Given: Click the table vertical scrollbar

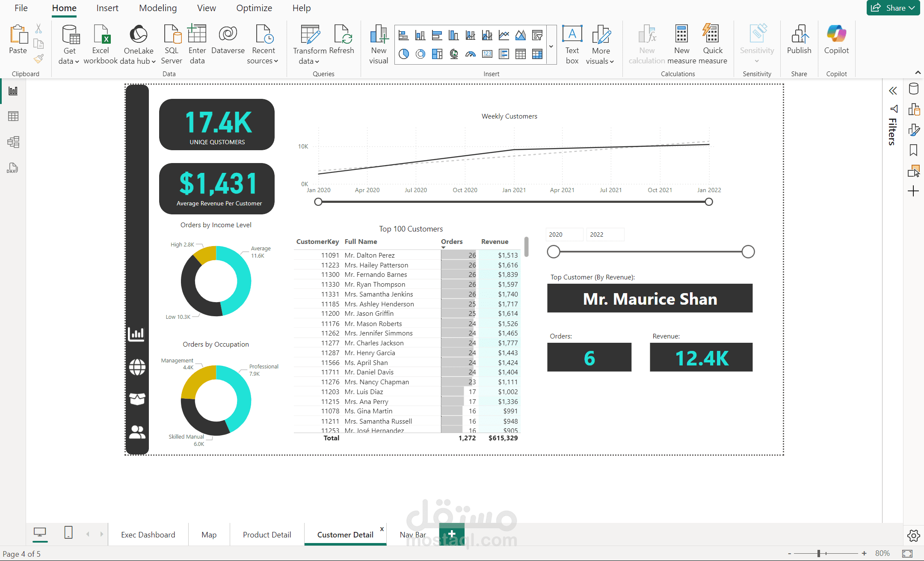Looking at the screenshot, I should click(x=526, y=247).
